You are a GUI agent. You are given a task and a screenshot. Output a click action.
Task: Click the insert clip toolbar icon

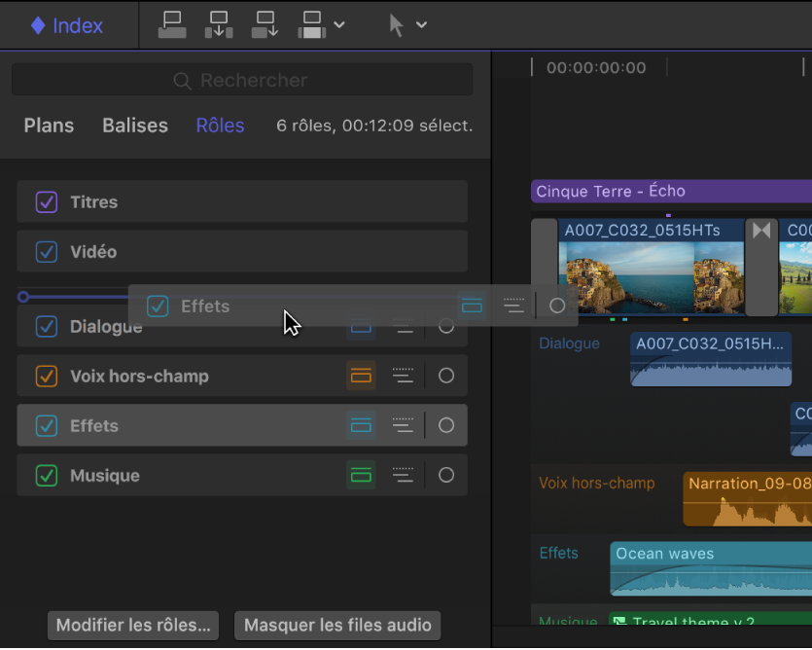pyautogui.click(x=218, y=24)
